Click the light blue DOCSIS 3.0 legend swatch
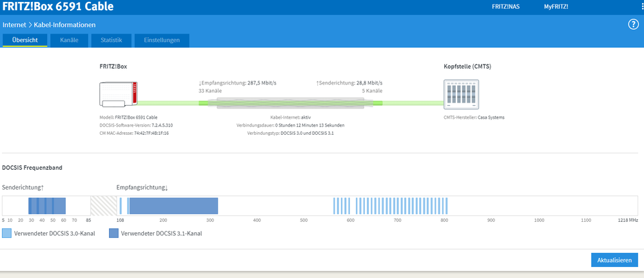The height and width of the screenshot is (278, 644). coord(7,233)
